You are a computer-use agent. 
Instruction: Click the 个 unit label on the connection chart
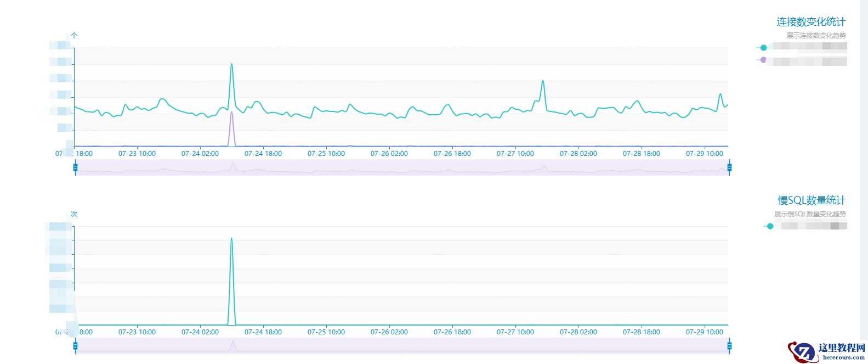point(74,35)
